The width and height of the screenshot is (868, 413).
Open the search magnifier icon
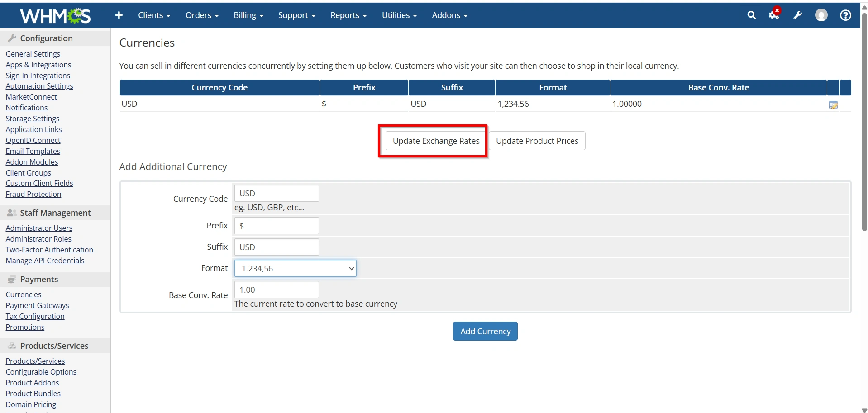(751, 15)
